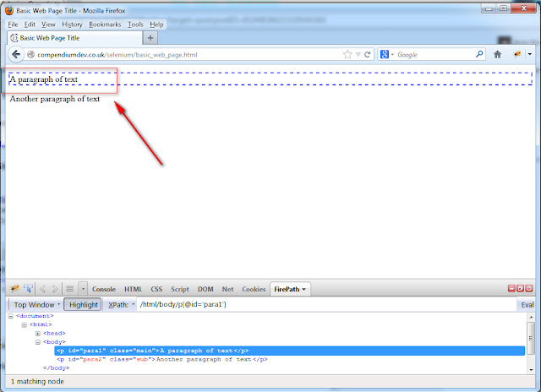This screenshot has width=541, height=392.
Task: Open the Top Window dropdown
Action: coord(36,305)
